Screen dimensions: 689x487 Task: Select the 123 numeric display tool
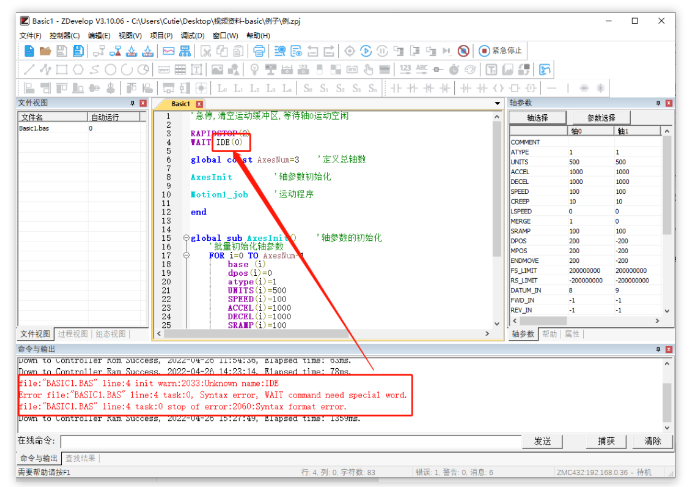pos(405,69)
